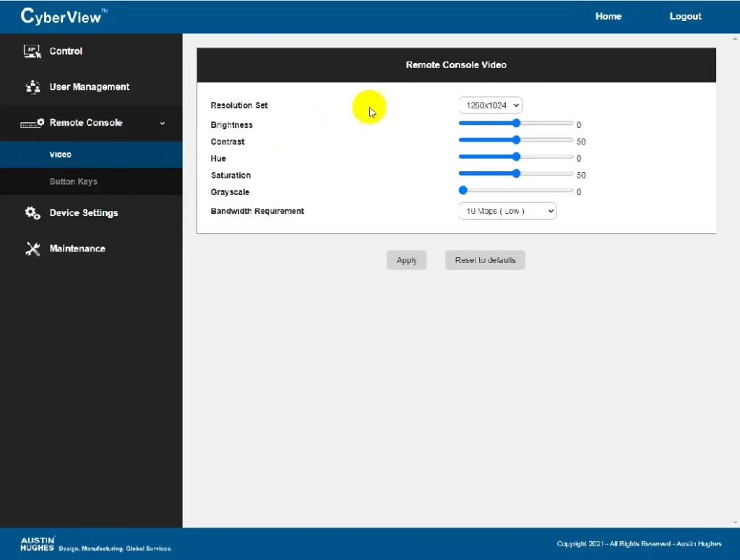The width and height of the screenshot is (740, 560).
Task: Click the Grayscale label
Action: [230, 192]
